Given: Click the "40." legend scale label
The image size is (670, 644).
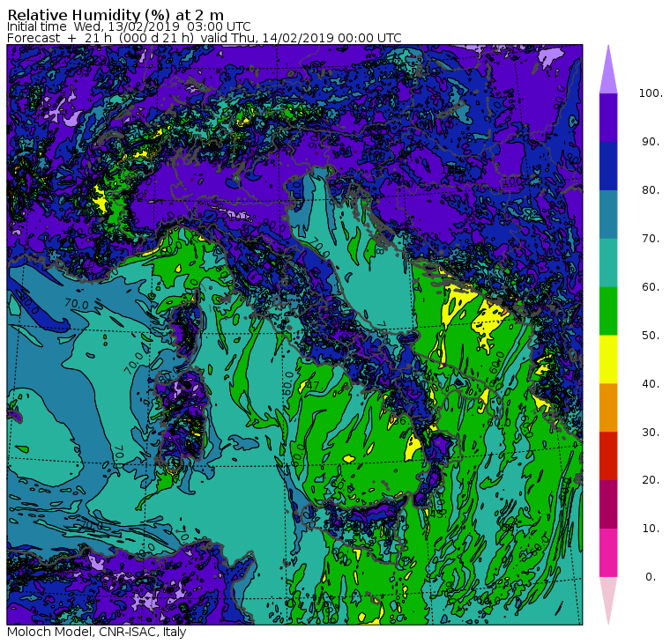Looking at the screenshot, I should tap(651, 384).
